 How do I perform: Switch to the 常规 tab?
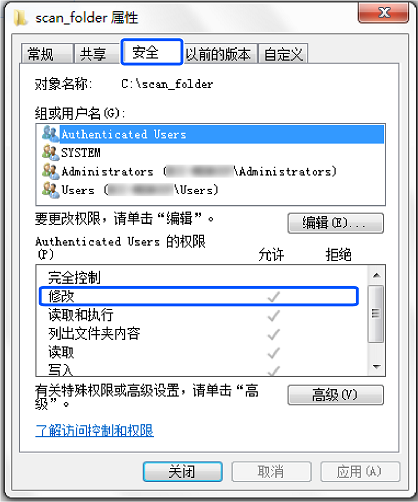(47, 54)
